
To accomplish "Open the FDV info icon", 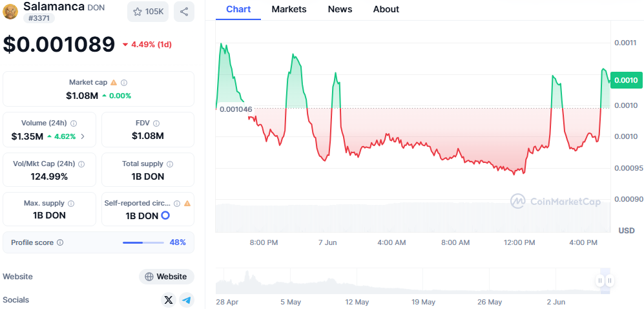I will 156,123.
